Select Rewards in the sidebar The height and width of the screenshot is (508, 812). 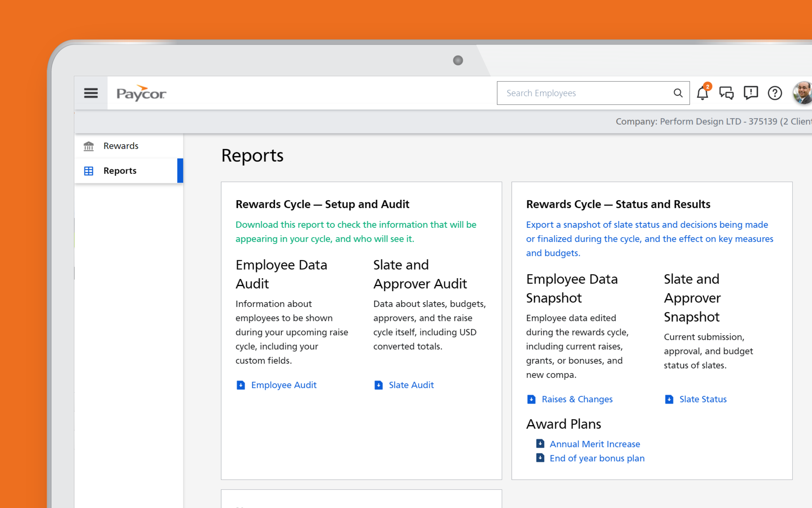coord(129,146)
